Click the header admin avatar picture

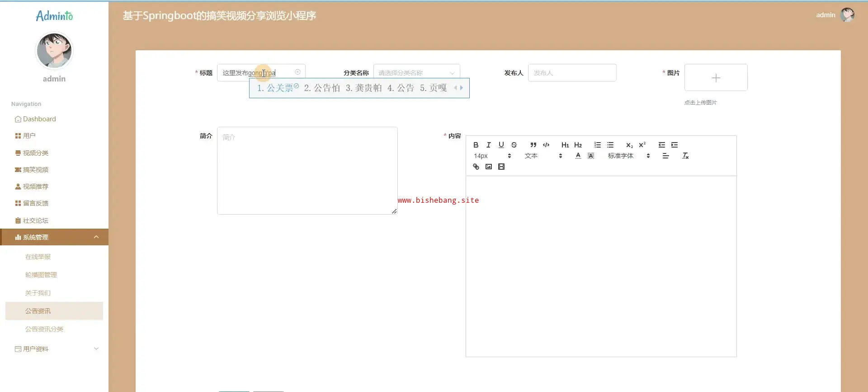[x=847, y=15]
